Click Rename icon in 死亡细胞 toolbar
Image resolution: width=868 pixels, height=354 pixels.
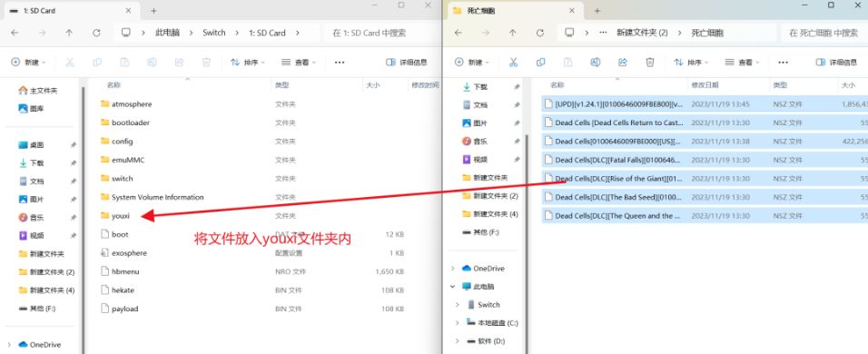tap(596, 63)
